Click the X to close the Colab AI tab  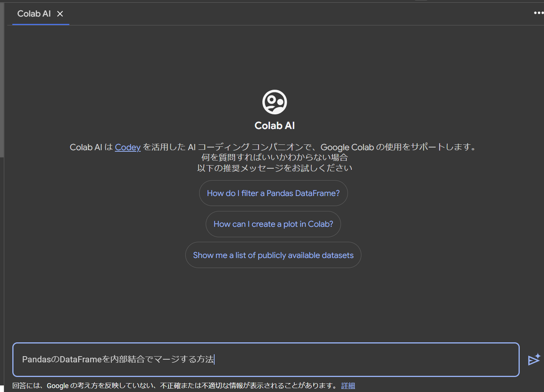click(60, 13)
